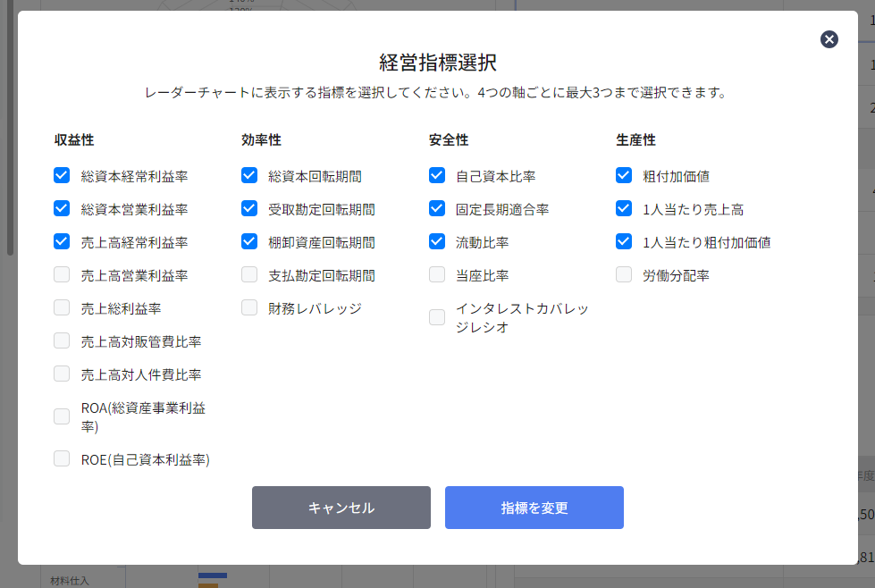Check the ROA(総資産事業利益率) option
The width and height of the screenshot is (875, 588).
click(x=62, y=416)
